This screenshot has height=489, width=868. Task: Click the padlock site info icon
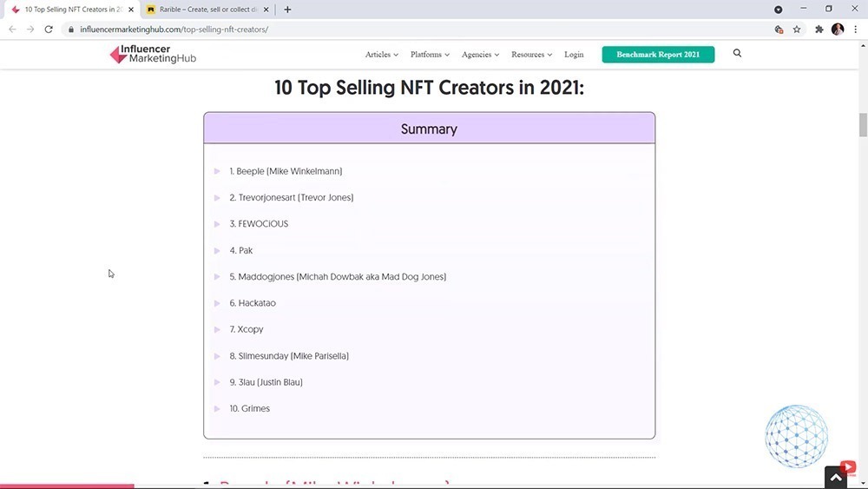pyautogui.click(x=71, y=30)
